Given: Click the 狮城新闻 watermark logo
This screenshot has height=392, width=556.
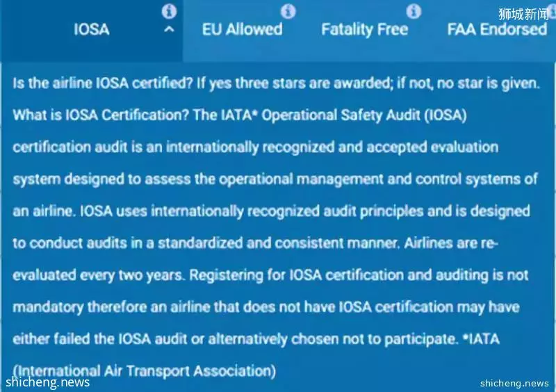Looking at the screenshot, I should point(523,14).
